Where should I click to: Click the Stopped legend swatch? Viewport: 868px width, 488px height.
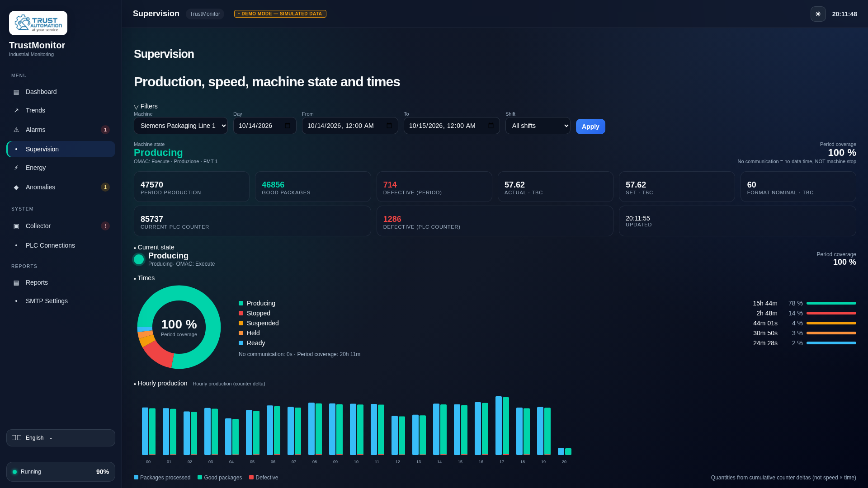pos(241,314)
